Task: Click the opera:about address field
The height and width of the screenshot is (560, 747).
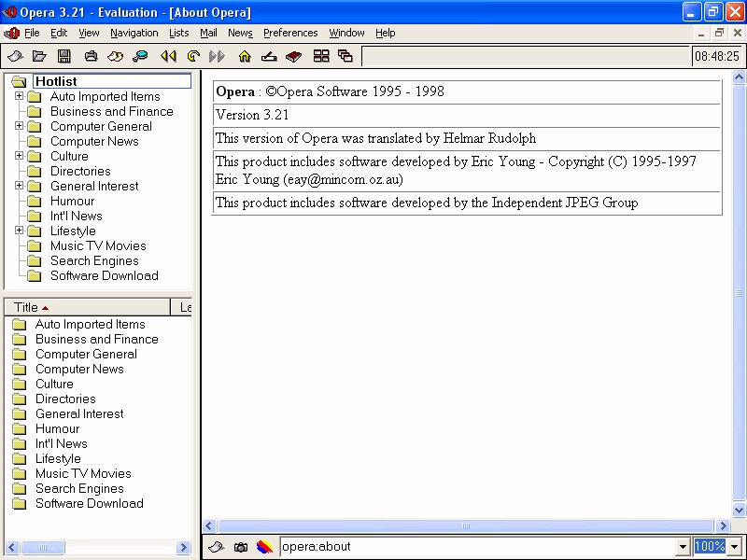Action: click(x=478, y=547)
